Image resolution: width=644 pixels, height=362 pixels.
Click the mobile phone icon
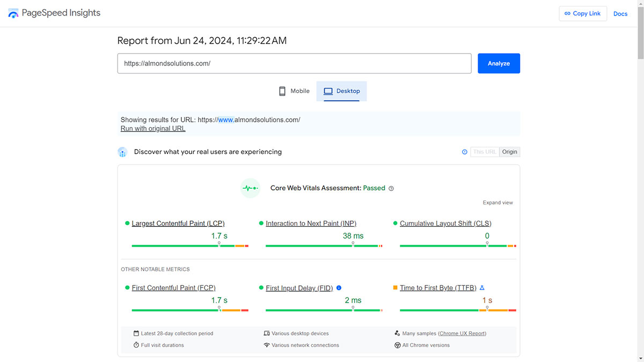click(282, 91)
